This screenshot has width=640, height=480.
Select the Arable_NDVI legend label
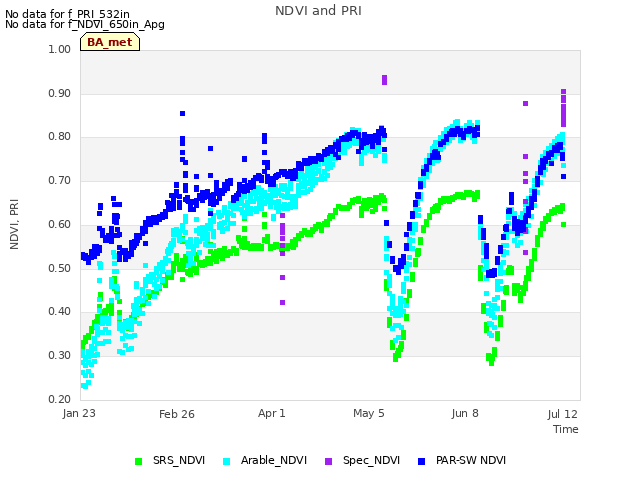pyautogui.click(x=273, y=460)
